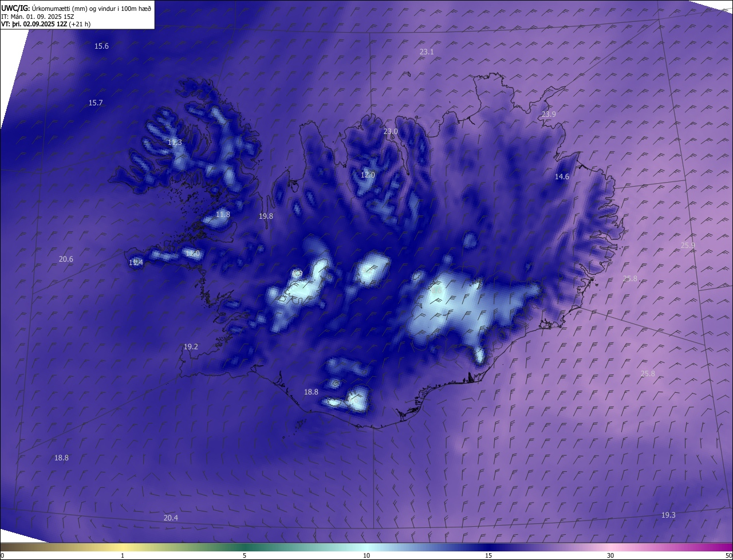Click the 0 tick label under the colour scale
The height and width of the screenshot is (560, 733).
(x=2, y=555)
